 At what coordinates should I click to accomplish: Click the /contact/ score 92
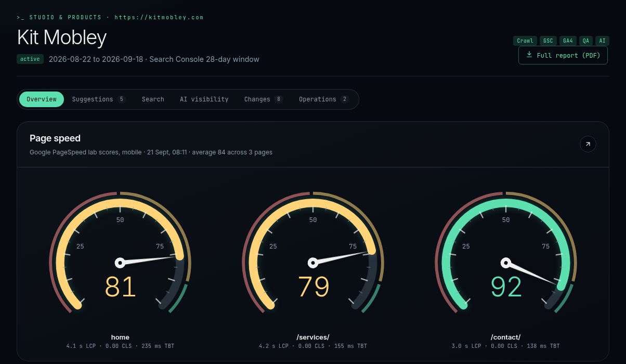[x=506, y=287]
